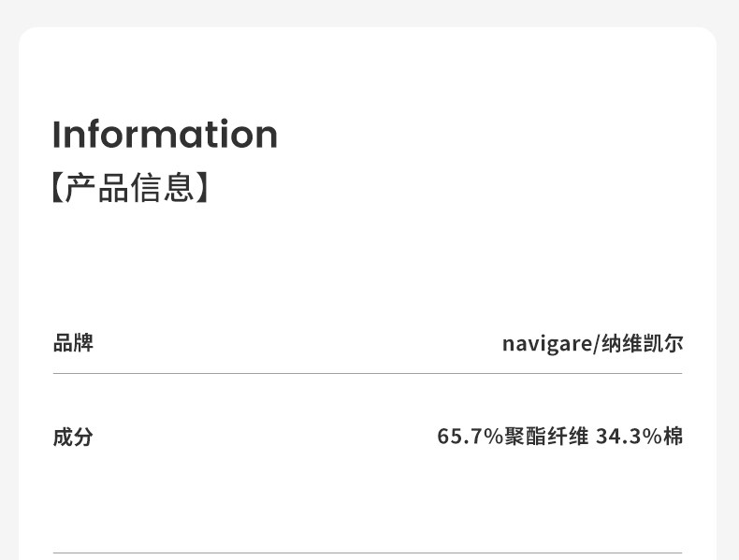Click the closing bracket after 产品信息
Image resolution: width=739 pixels, height=560 pixels.
203,187
